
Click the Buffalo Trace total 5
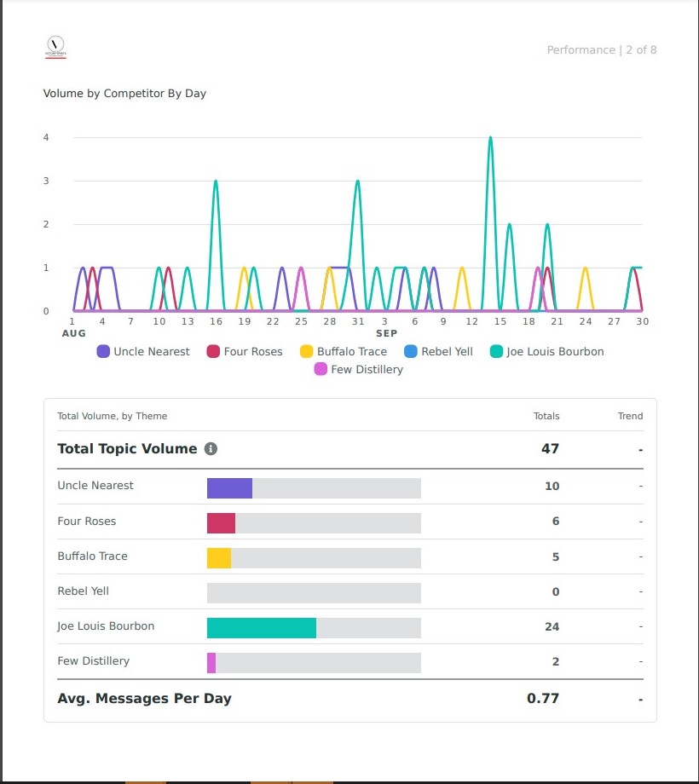point(556,557)
